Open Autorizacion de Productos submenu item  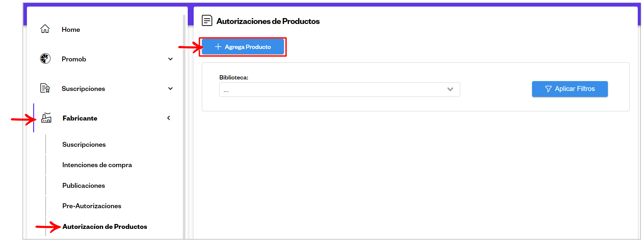[105, 227]
